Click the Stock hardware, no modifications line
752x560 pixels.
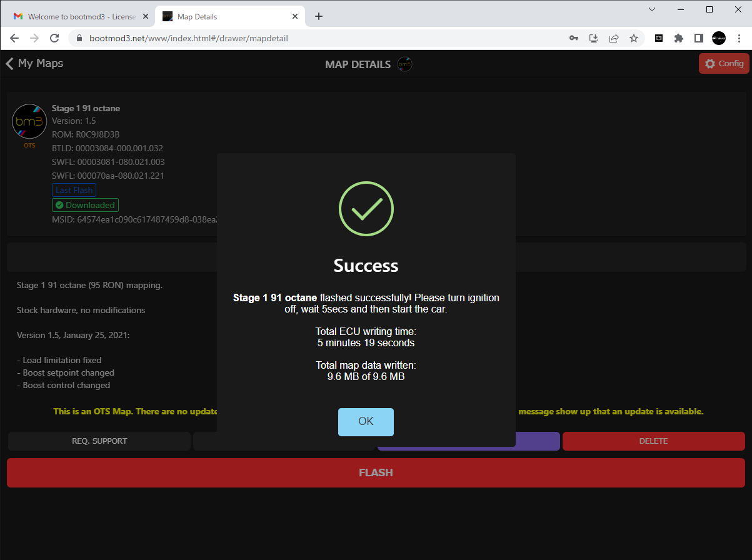(81, 310)
